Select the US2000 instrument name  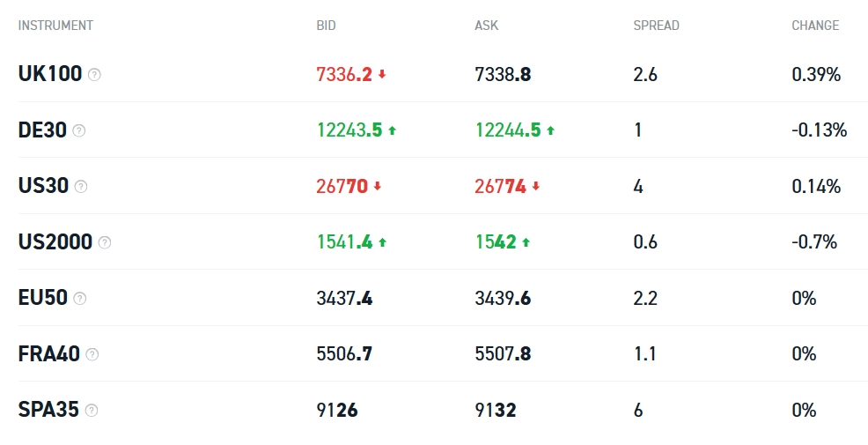[x=55, y=242]
